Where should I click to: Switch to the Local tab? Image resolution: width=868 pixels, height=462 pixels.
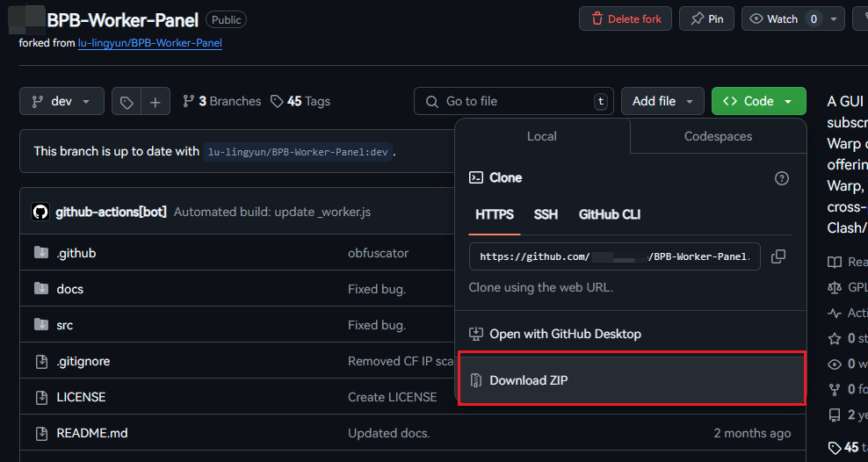coord(542,136)
